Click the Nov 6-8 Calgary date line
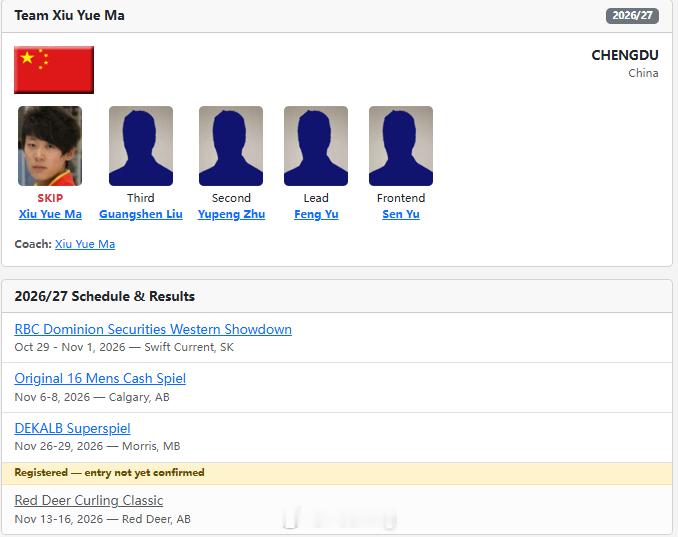 click(x=92, y=397)
